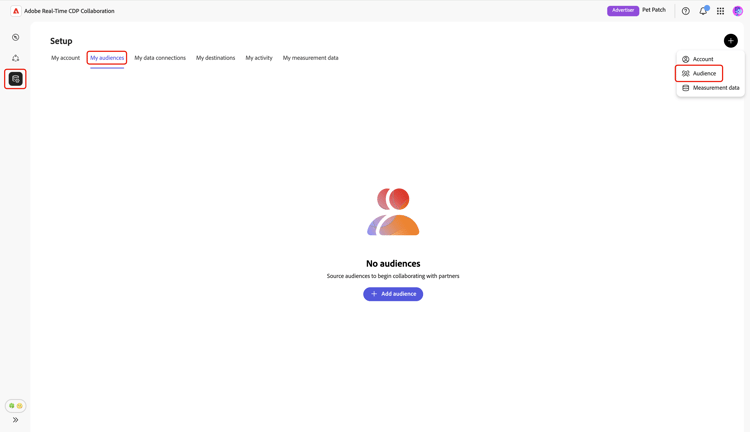Open the first sidebar navigation icon
The height and width of the screenshot is (432, 750).
coord(16,37)
